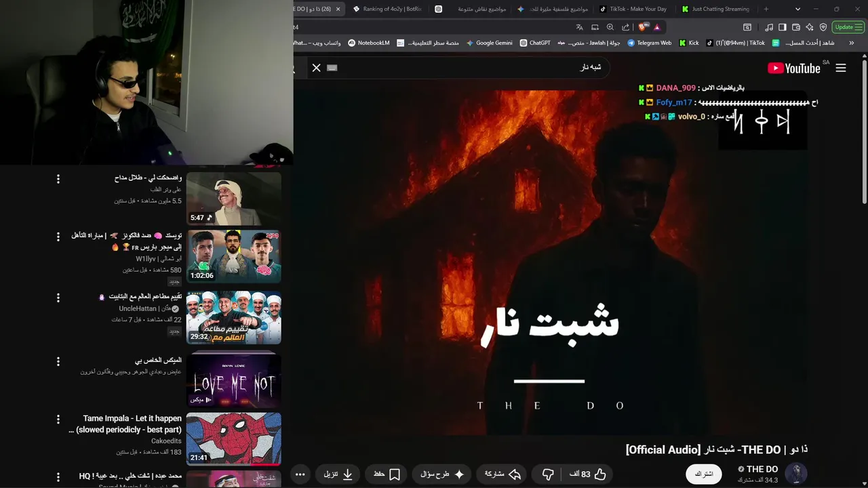Viewport: 868px width, 488px height.
Task: Like the THE DO video
Action: pyautogui.click(x=587, y=474)
